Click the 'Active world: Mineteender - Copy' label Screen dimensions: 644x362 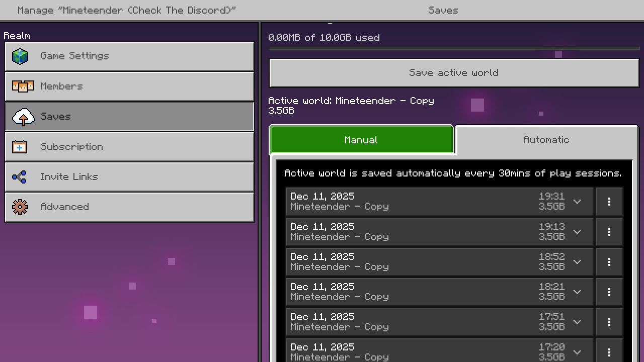pyautogui.click(x=351, y=101)
